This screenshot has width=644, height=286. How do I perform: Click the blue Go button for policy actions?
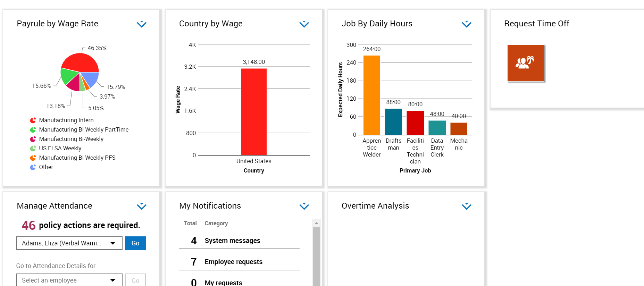(x=135, y=243)
